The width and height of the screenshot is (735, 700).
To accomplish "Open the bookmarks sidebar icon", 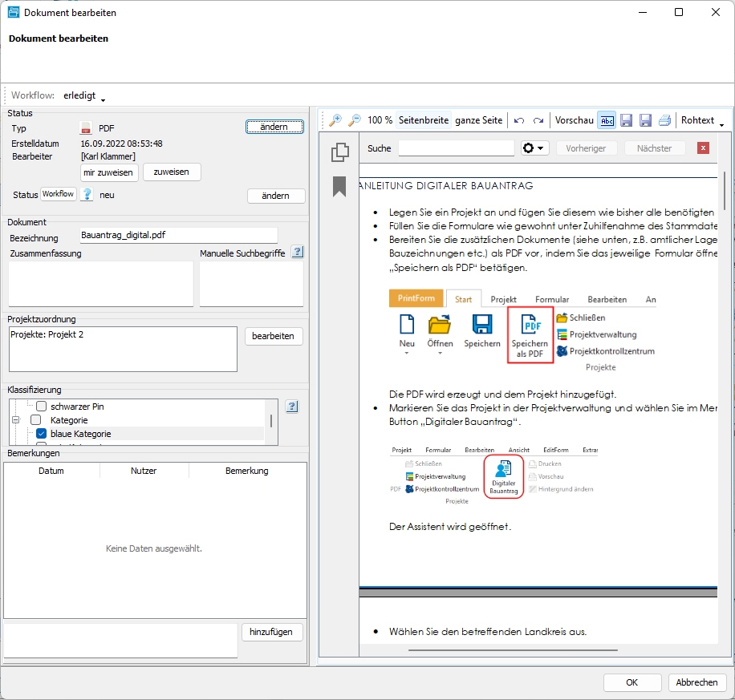I will click(339, 187).
